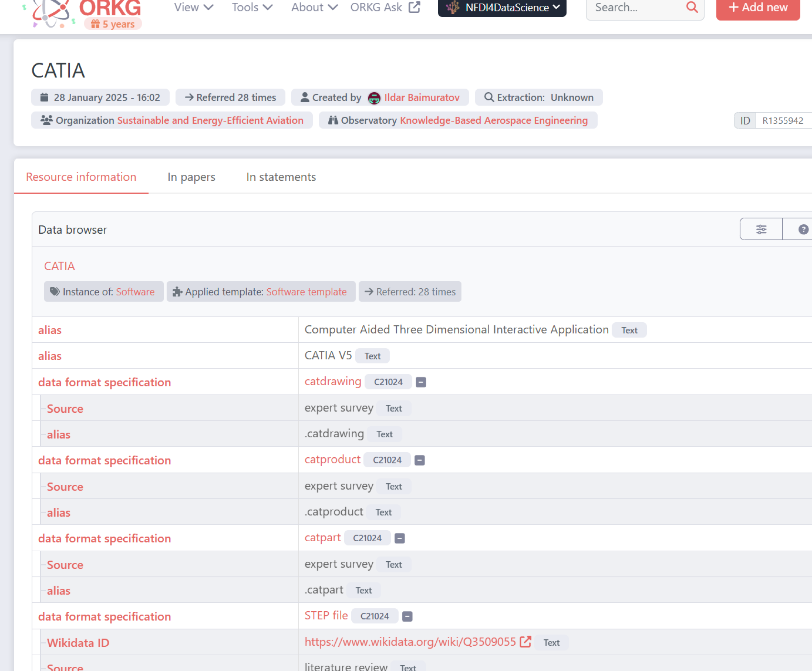Viewport: 812px width, 671px height.
Task: Expand the NFDI4DataScience dropdown
Action: (x=502, y=8)
